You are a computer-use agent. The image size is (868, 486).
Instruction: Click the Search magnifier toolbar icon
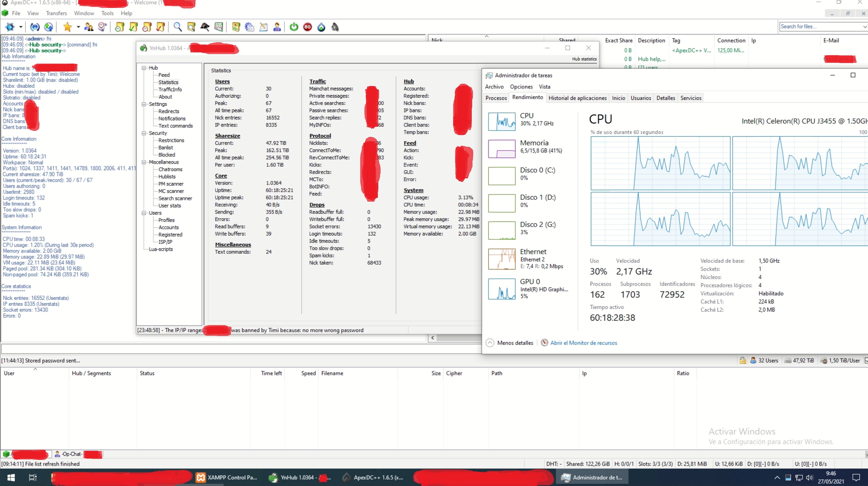click(178, 27)
